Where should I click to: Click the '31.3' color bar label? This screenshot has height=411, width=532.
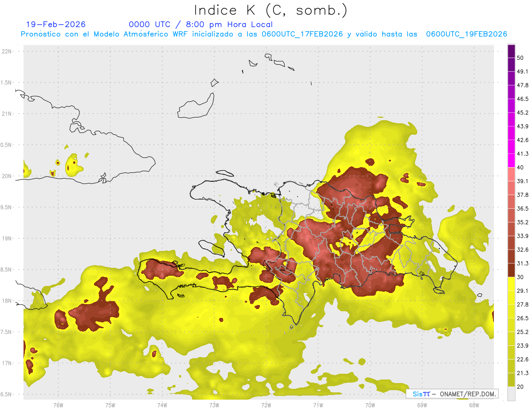point(523,263)
